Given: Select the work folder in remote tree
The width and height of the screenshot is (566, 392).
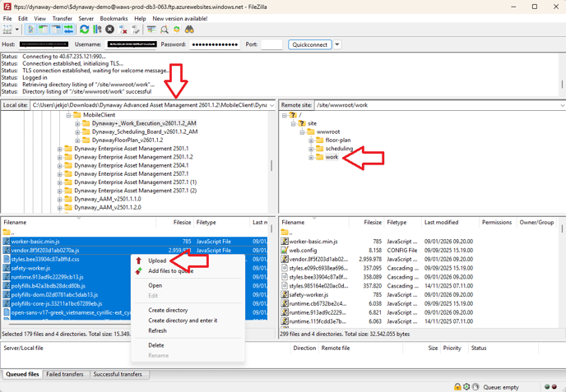Looking at the screenshot, I should coord(332,157).
